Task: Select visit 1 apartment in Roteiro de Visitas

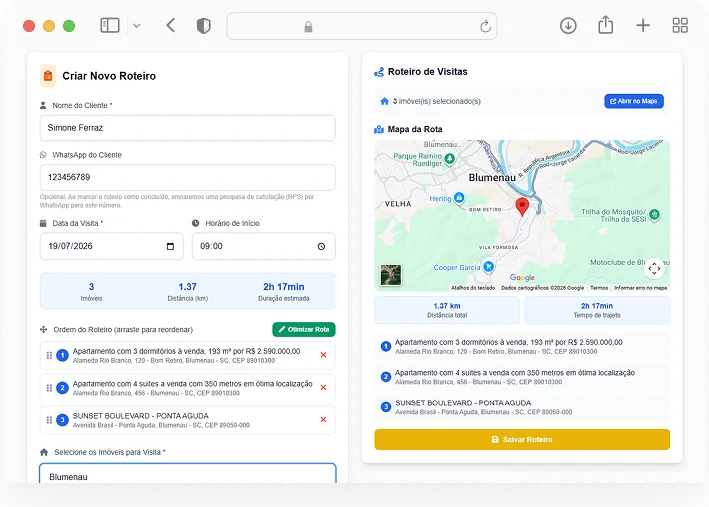Action: point(522,346)
